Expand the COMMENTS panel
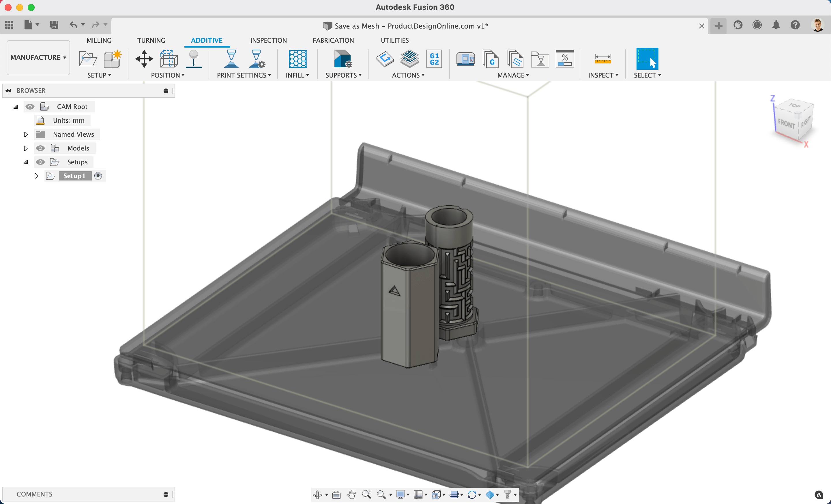Viewport: 831px width, 504px height. (x=166, y=494)
